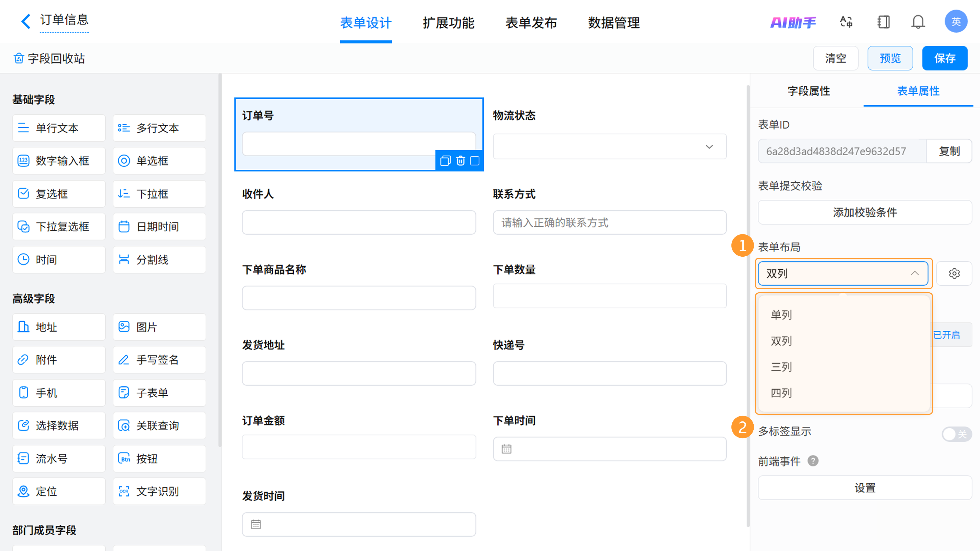The image size is (980, 551).
Task: Open the 发货时间 date picker field
Action: click(359, 524)
